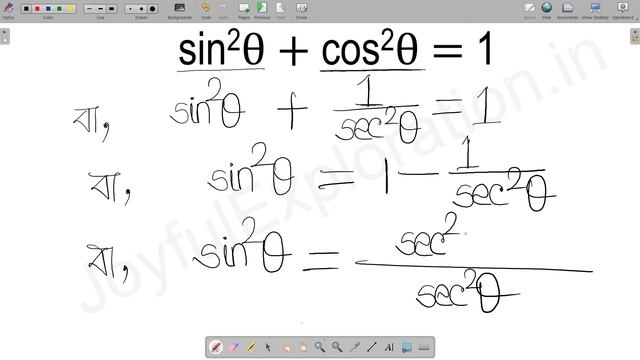
Task: Select the Scroll page hand tool
Action: pyautogui.click(x=302, y=347)
